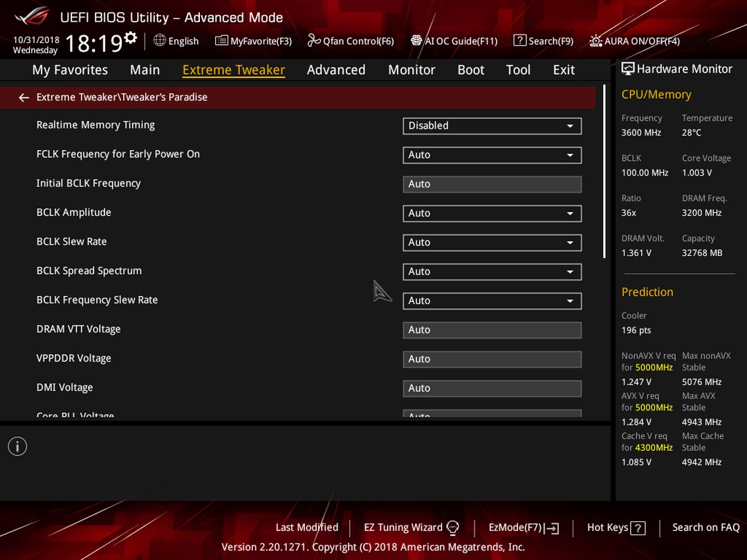Viewport: 747px width, 560px height.
Task: Click the DRAM VTT Voltage input field
Action: (492, 330)
